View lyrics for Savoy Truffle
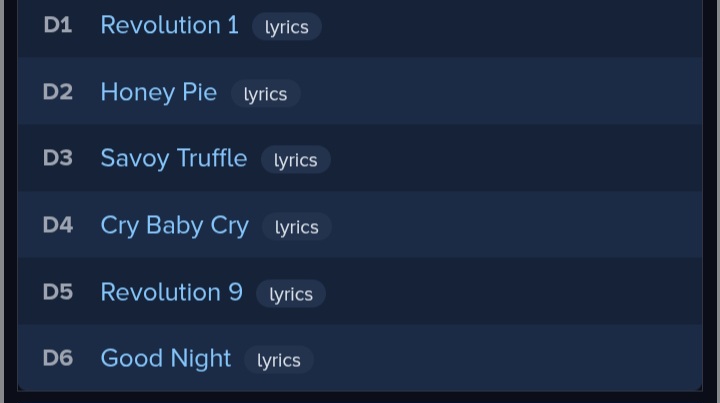The width and height of the screenshot is (720, 403). pos(296,160)
